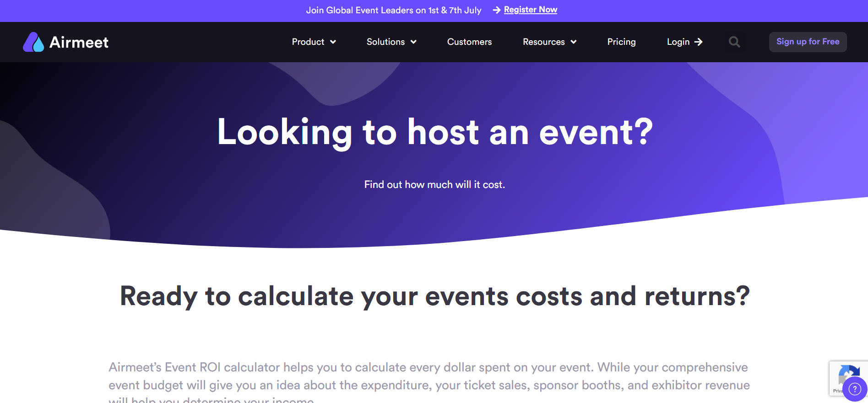Select Login in the navigation bar
Viewport: 868px width, 403px height.
point(678,42)
